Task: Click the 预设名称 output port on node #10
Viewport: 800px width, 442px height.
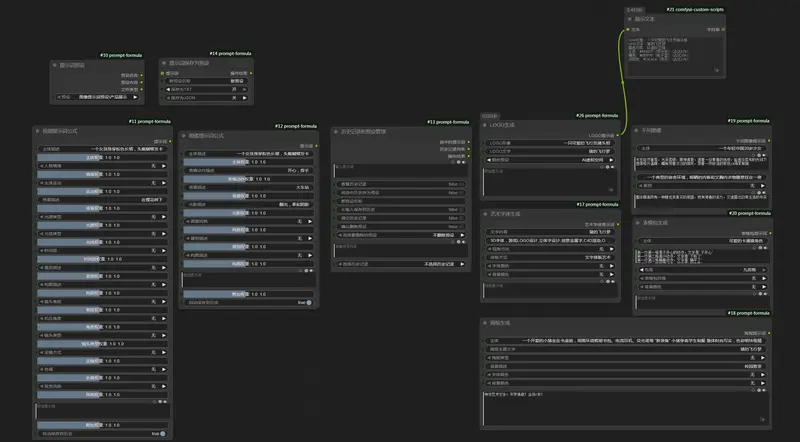Action: (x=141, y=76)
